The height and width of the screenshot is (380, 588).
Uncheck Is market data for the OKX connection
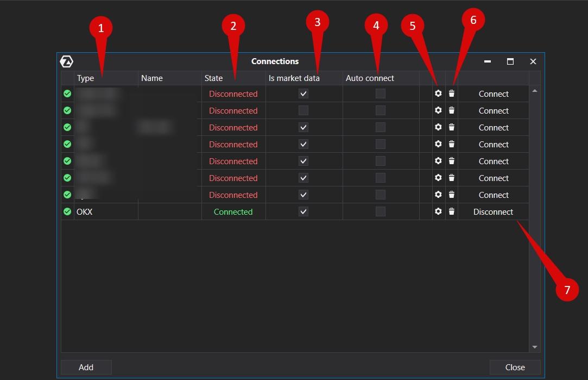point(304,211)
